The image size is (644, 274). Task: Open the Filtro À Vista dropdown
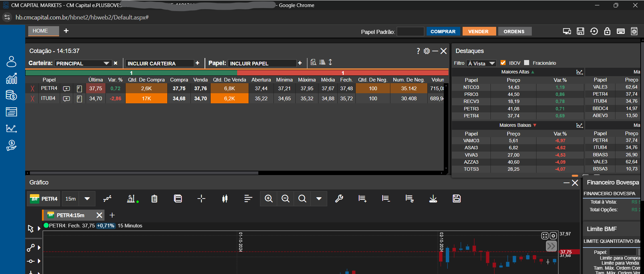[481, 63]
